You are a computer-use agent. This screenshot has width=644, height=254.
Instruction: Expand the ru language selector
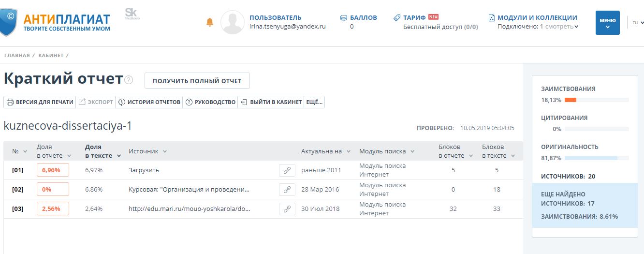point(638,23)
